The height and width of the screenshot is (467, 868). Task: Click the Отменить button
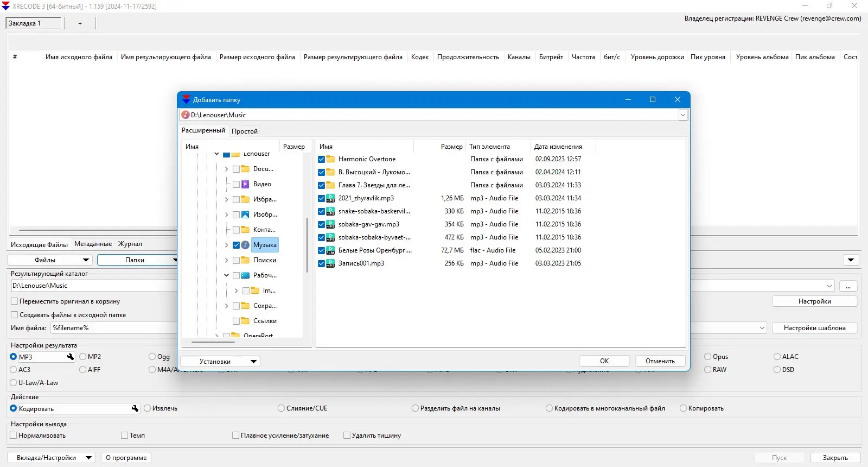[660, 361]
